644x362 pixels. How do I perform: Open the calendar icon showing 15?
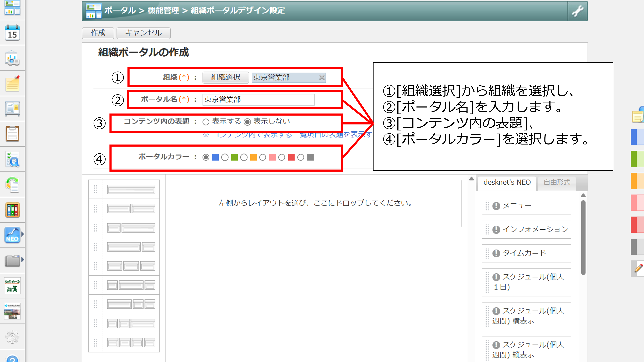point(12,33)
